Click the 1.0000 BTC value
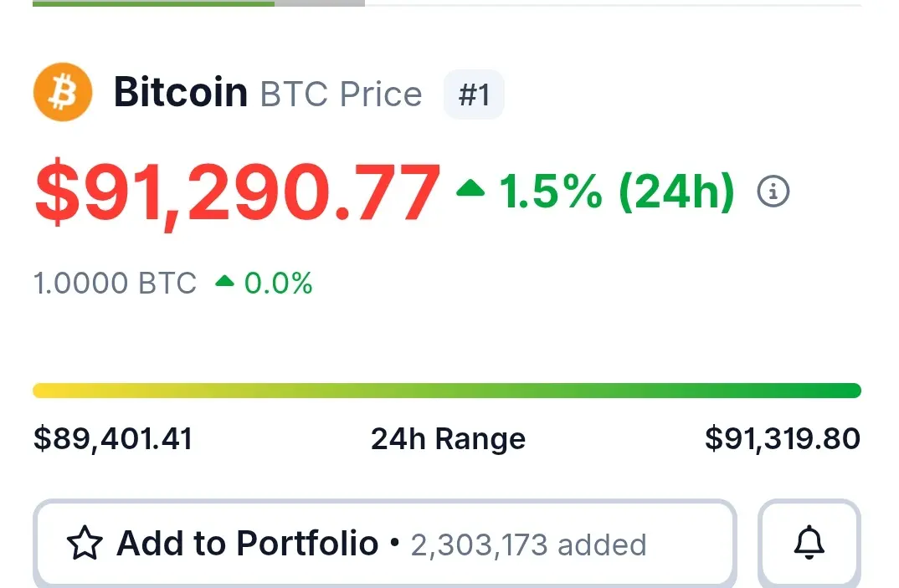 click(115, 283)
